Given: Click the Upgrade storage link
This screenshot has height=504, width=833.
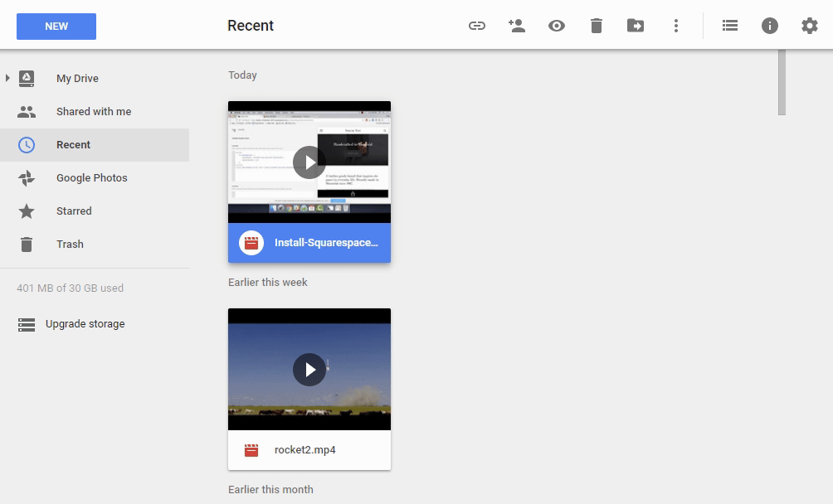Looking at the screenshot, I should (85, 323).
